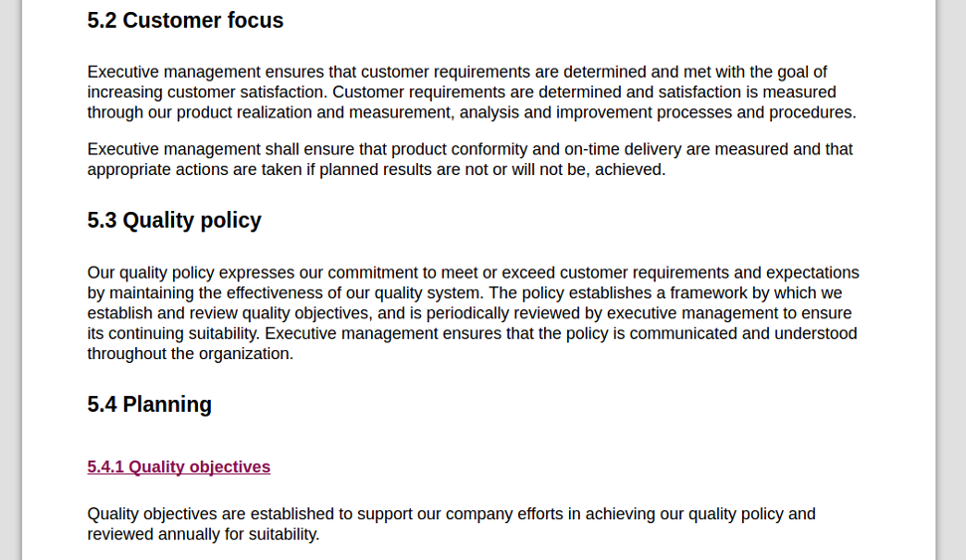
Task: Click the 5.2 Customer focus heading
Action: (185, 20)
